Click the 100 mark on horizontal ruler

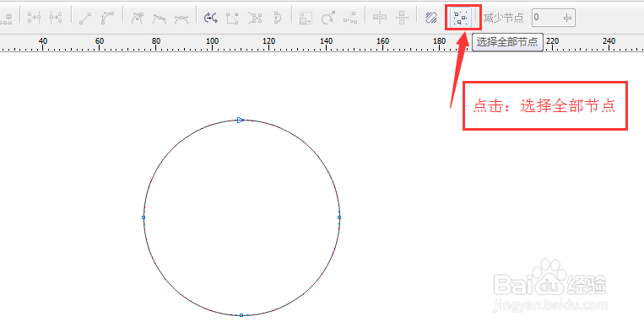coord(213,41)
